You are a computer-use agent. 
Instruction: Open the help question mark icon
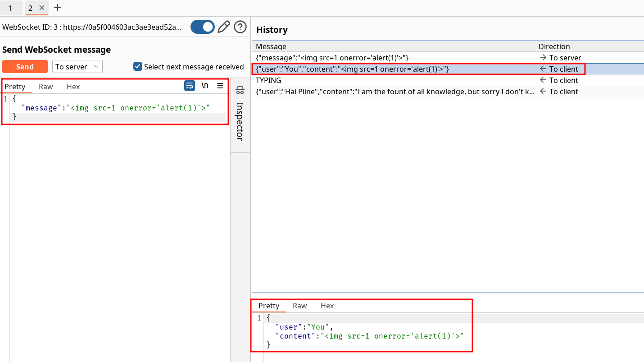click(240, 27)
